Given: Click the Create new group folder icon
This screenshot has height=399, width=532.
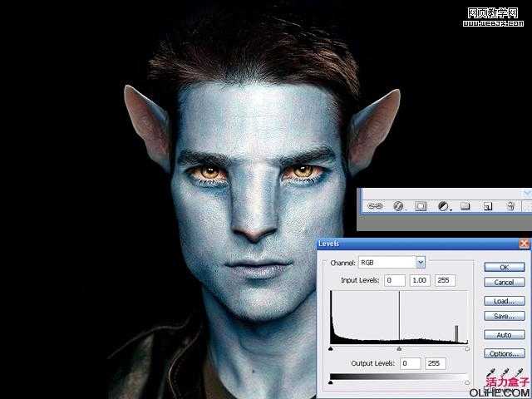Looking at the screenshot, I should click(465, 205).
